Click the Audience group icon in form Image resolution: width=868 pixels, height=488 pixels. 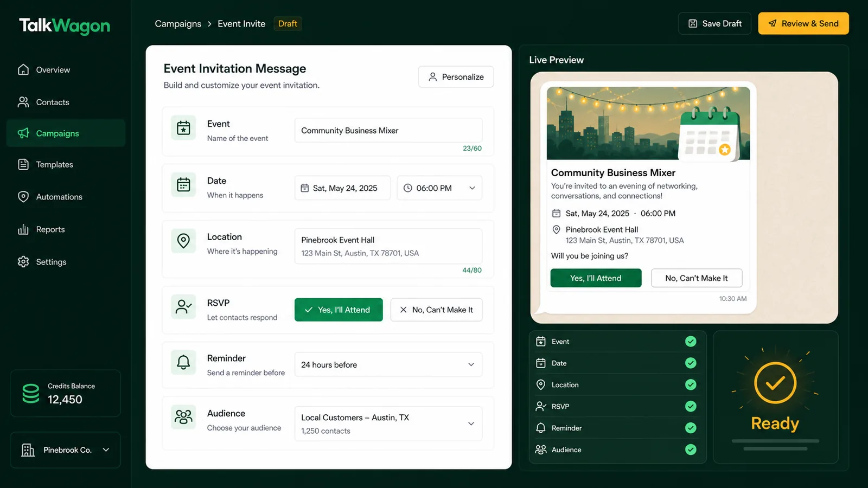coord(183,417)
